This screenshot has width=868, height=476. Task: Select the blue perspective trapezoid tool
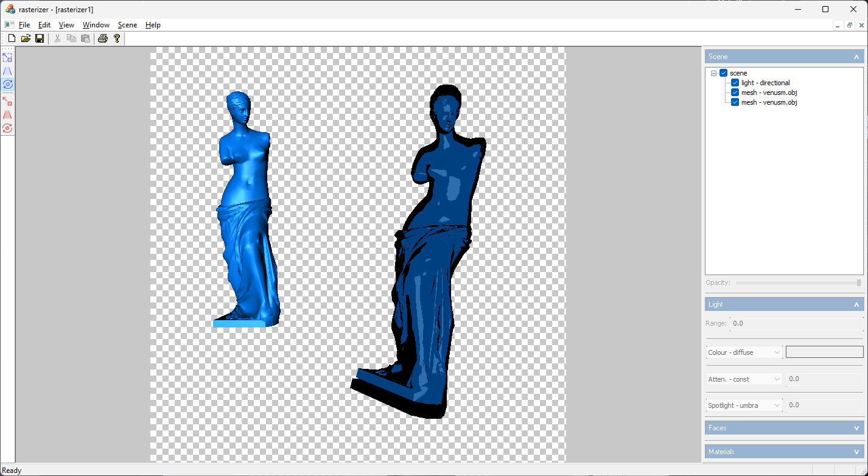point(7,71)
